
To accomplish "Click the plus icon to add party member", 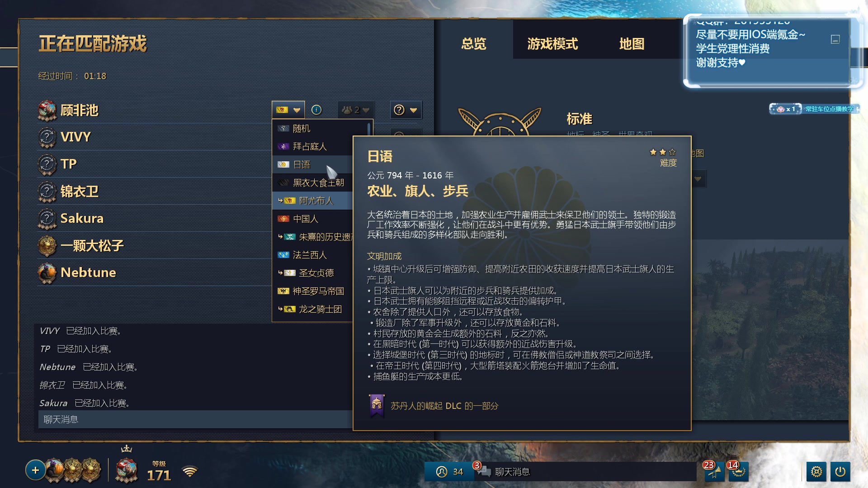I will (35, 470).
